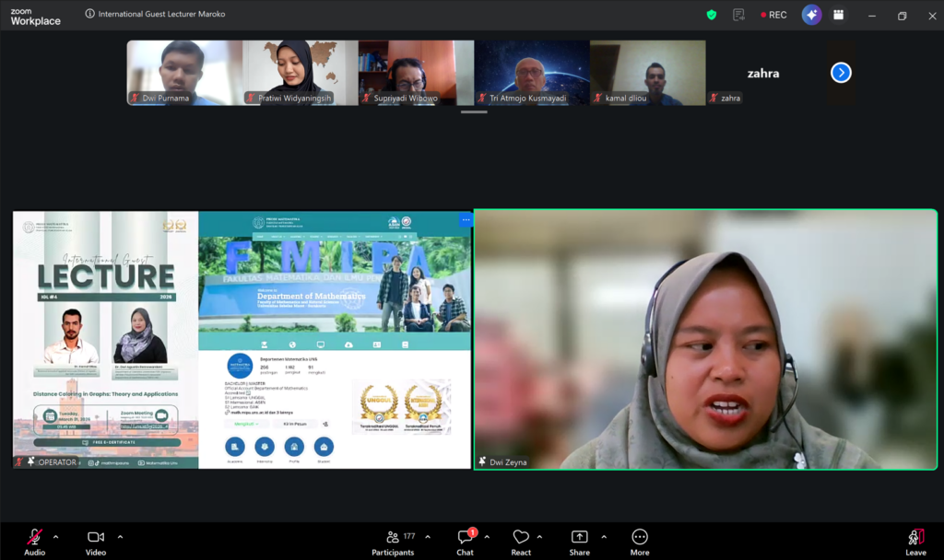The height and width of the screenshot is (560, 944).
Task: Click the resize handle below the thumbnail strip
Action: point(474,112)
